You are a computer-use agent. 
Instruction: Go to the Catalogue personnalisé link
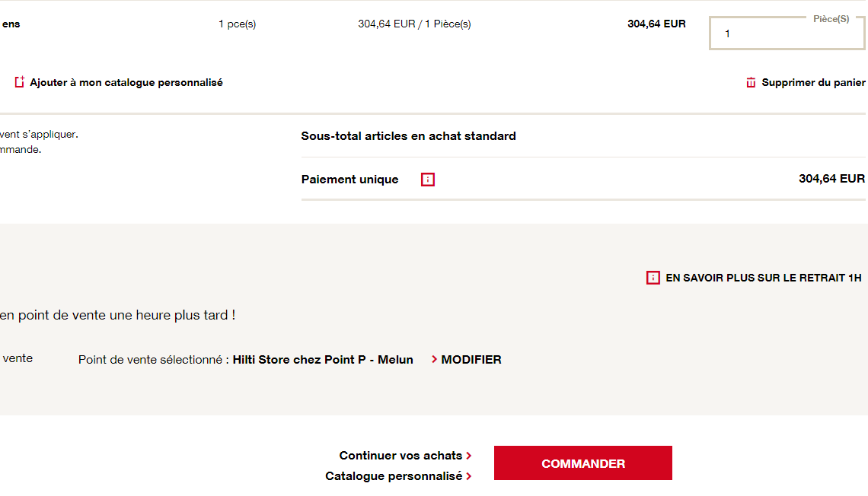point(394,476)
